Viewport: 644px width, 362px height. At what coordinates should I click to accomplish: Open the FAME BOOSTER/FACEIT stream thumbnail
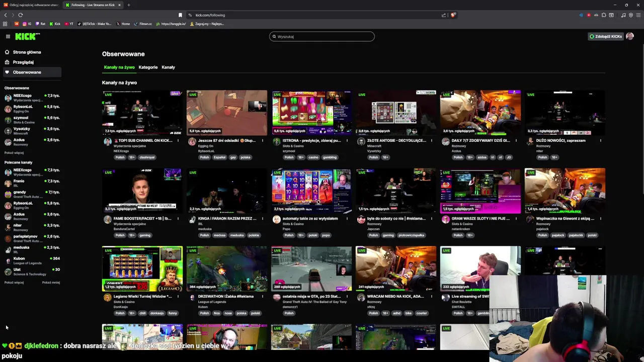142,191
